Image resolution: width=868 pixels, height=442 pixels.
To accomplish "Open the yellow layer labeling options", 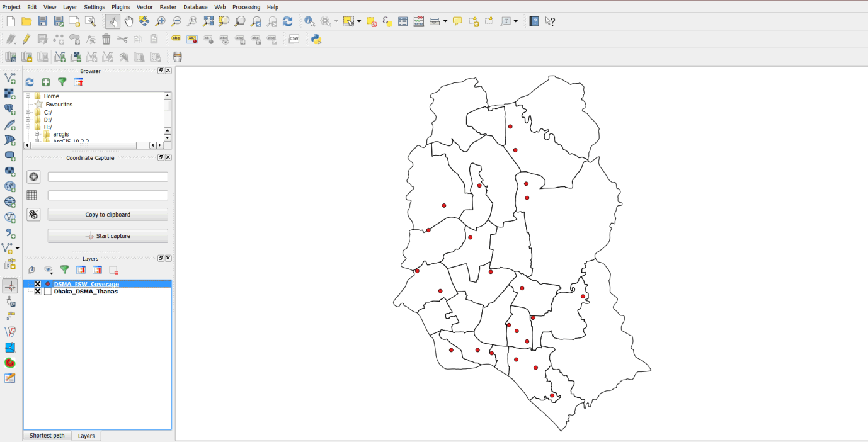I will tap(176, 39).
